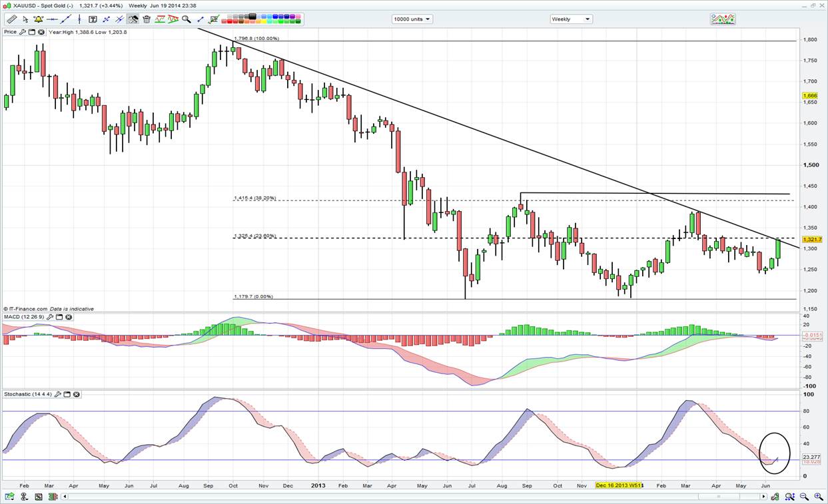Select the ruler measurement tool
Screen dimensions: 828x504
coord(12,19)
